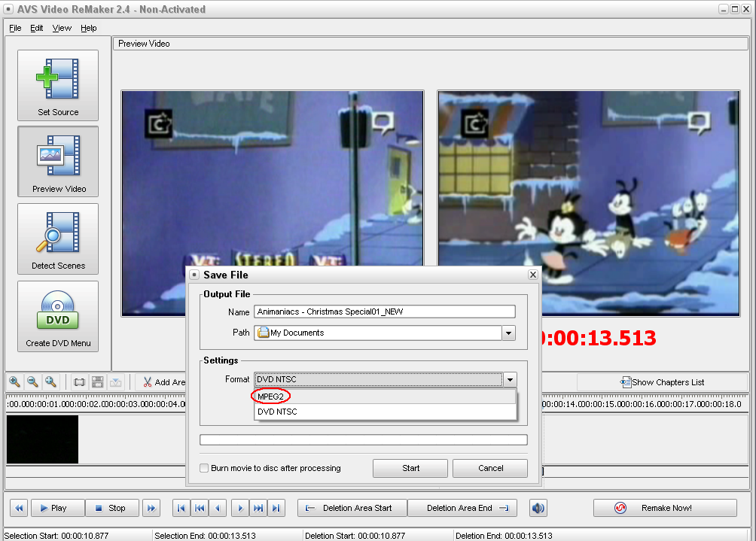The image size is (756, 541).
Task: Click timeline ruler at 00:00:16.0
Action: pyautogui.click(x=642, y=404)
